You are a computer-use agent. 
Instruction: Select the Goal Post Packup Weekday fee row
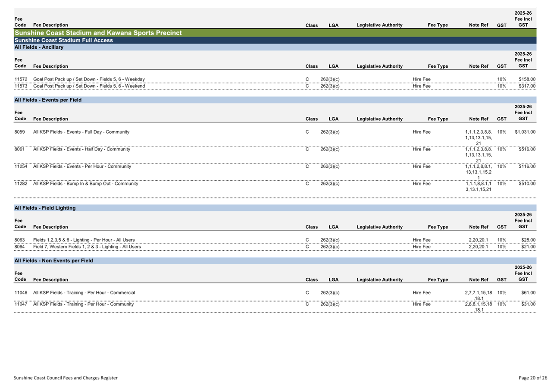(89, 79)
